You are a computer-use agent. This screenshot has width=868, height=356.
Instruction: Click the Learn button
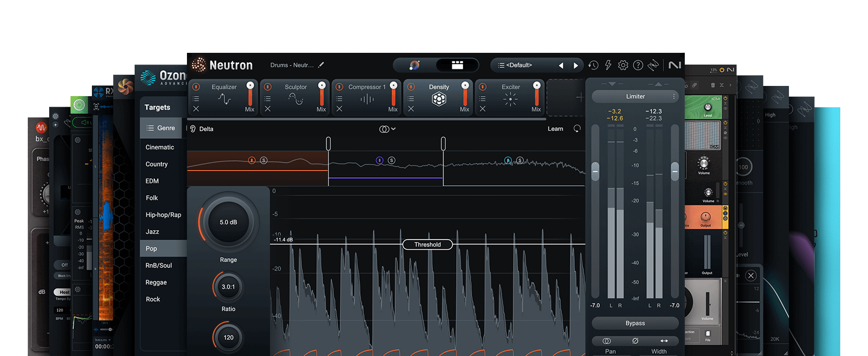556,129
